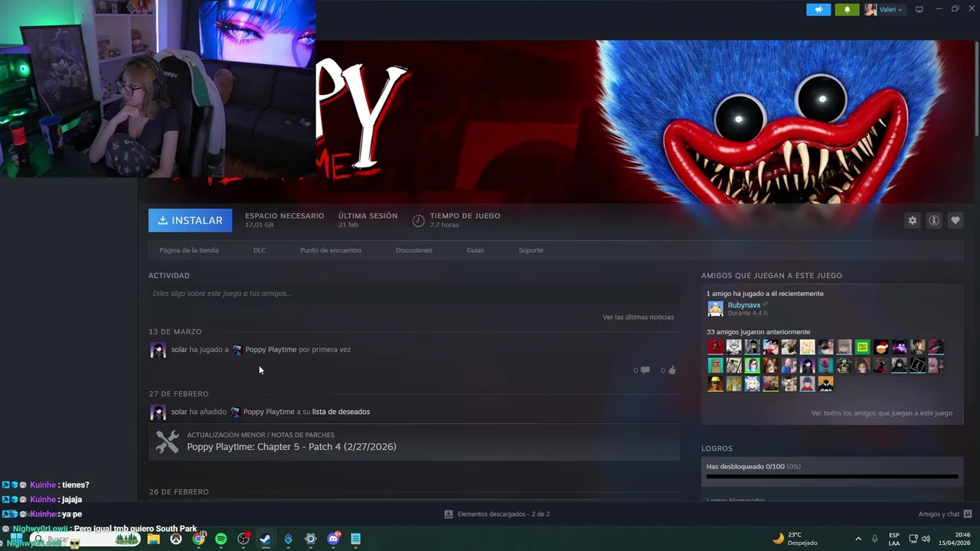This screenshot has width=980, height=551.
Task: Open Poppy Playtime link in 'por primera vez' entry
Action: [270, 350]
